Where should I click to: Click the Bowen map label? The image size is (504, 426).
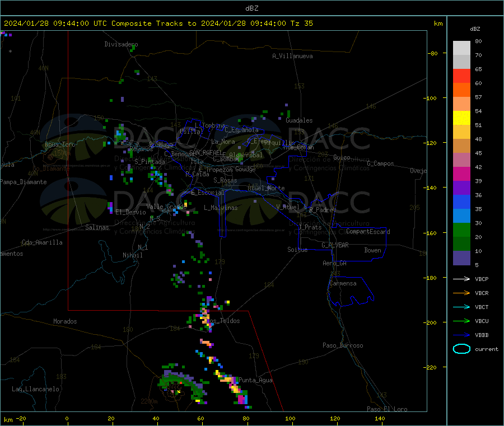(x=372, y=250)
